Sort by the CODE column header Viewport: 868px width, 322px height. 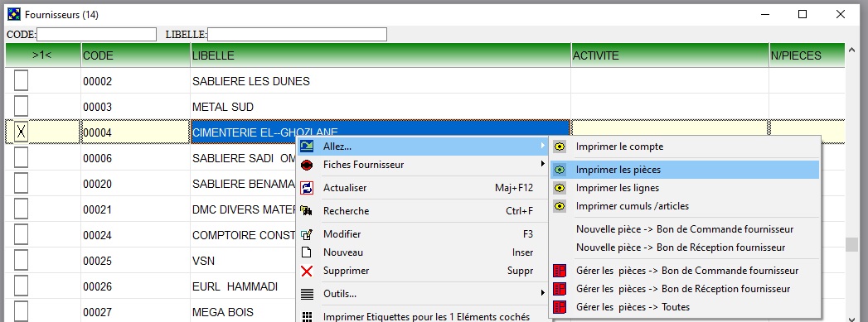[x=136, y=55]
